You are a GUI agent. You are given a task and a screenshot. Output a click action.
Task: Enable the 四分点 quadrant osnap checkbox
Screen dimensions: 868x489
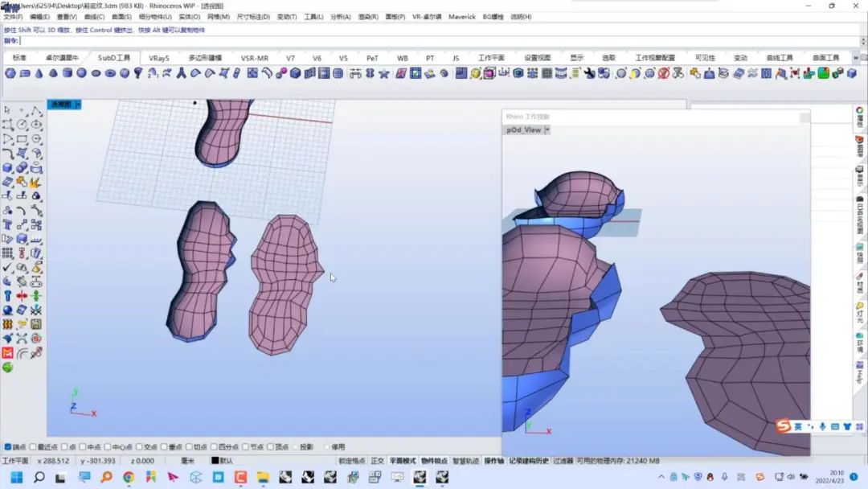[214, 447]
